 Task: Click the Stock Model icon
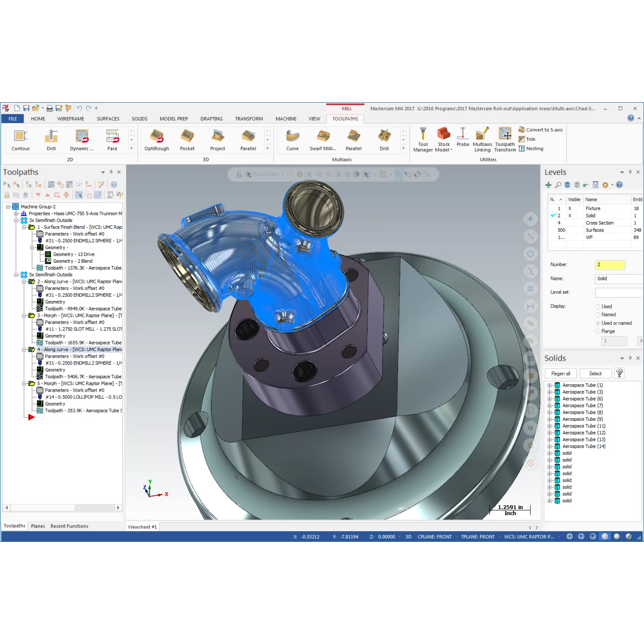[x=444, y=136]
